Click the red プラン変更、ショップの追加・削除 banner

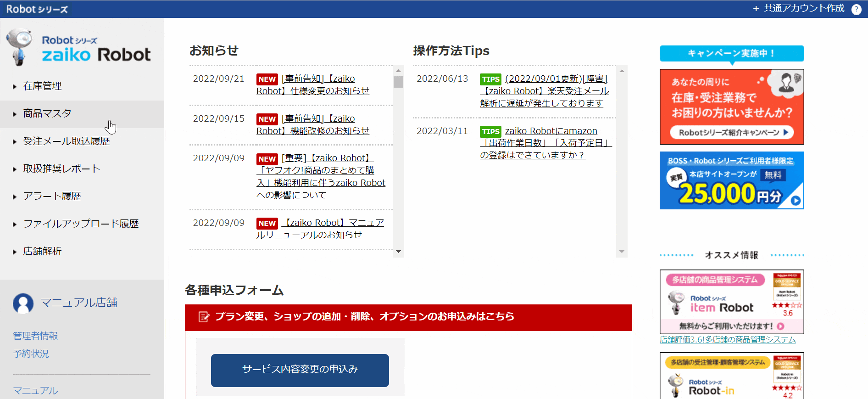tap(408, 317)
